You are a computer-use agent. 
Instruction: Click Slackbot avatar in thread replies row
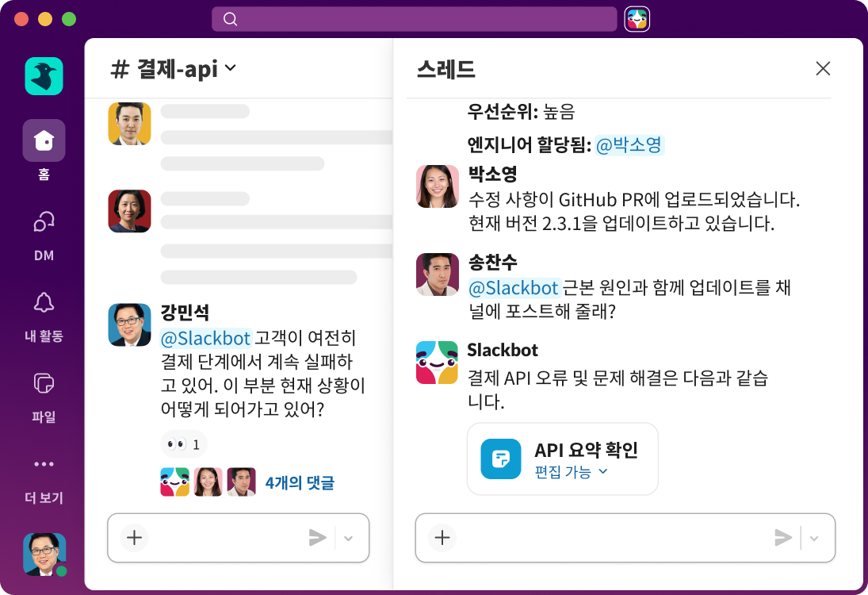pos(175,482)
